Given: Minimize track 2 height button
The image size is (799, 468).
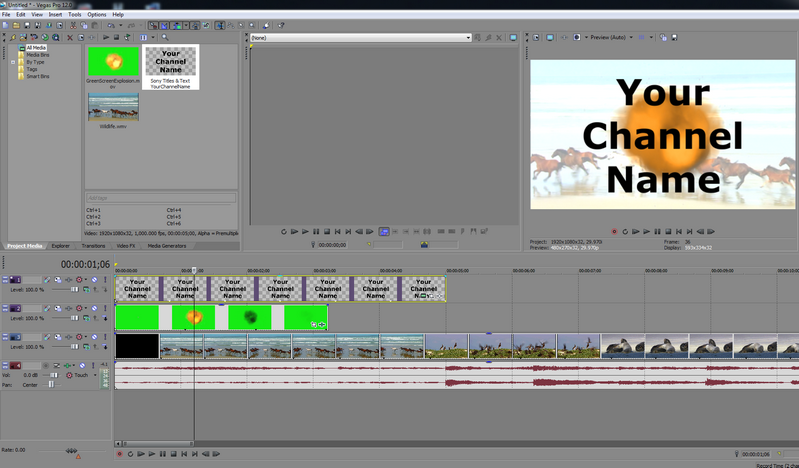Looking at the screenshot, I should (x=5, y=306).
